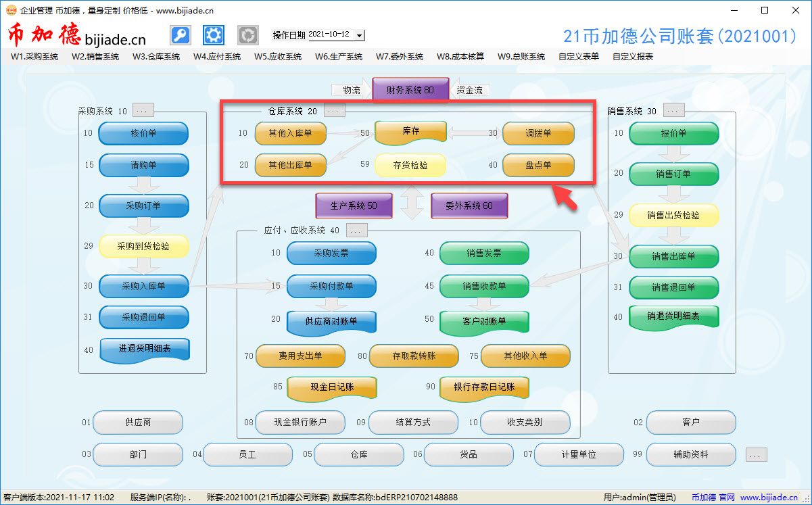This screenshot has height=505, width=812.
Task: Click the 其他出库单 button
Action: coord(291,165)
